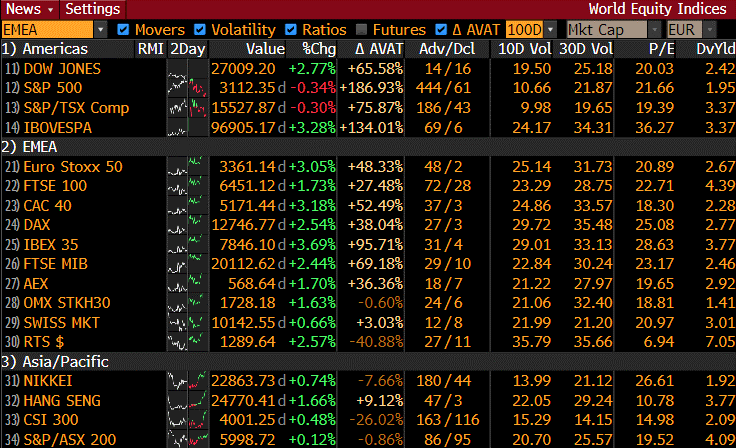The height and width of the screenshot is (448, 736).
Task: Sort by the Δ AVAT column header
Action: click(x=379, y=49)
